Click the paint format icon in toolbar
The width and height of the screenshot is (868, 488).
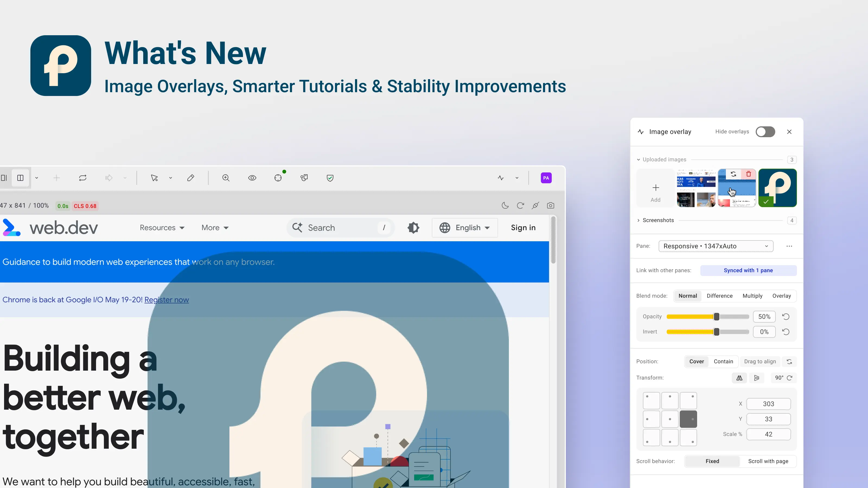click(x=304, y=178)
